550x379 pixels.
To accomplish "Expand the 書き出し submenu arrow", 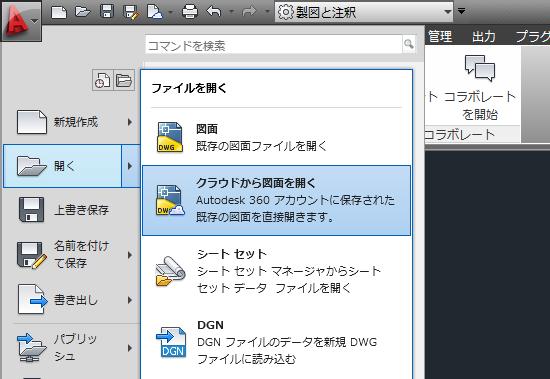I will [130, 300].
